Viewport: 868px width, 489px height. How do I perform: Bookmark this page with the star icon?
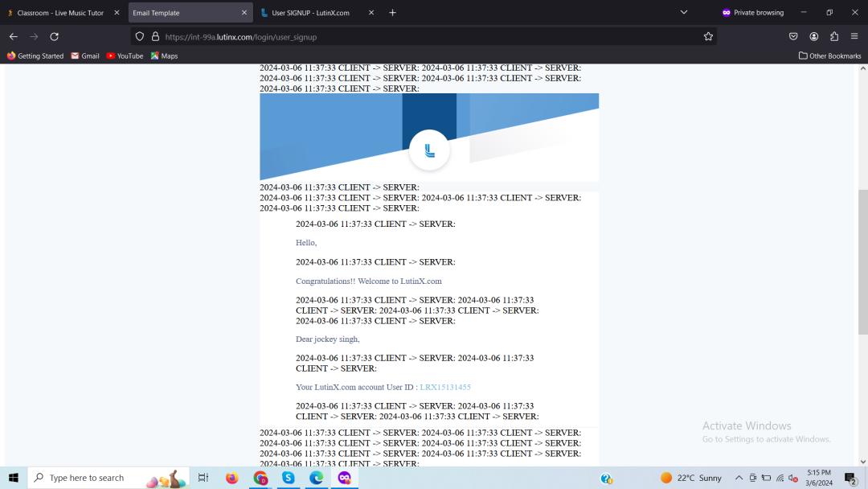tap(708, 37)
